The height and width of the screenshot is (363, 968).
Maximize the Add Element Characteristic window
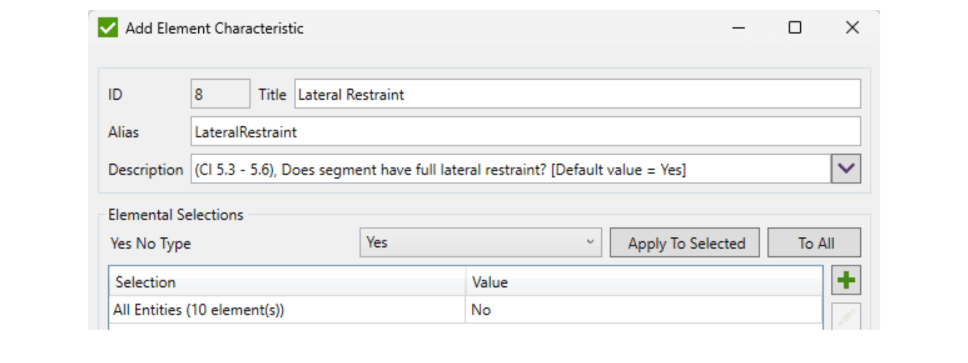point(795,28)
